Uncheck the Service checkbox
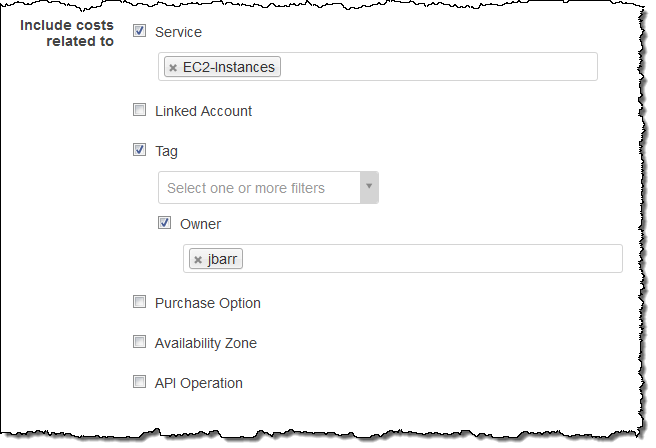 click(140, 31)
